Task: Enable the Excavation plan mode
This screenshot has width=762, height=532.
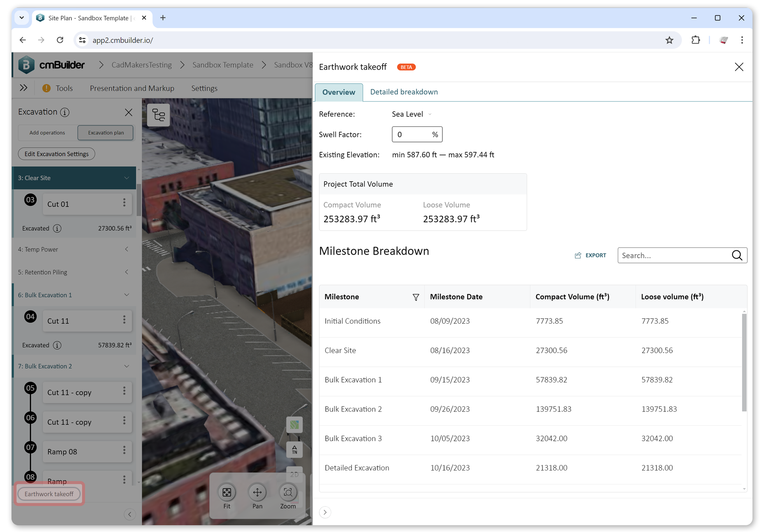Action: 105,132
